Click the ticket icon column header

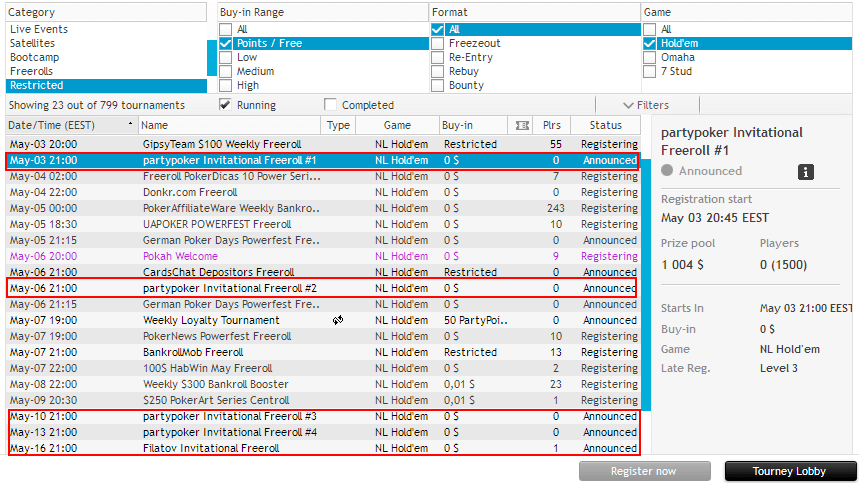click(x=520, y=125)
